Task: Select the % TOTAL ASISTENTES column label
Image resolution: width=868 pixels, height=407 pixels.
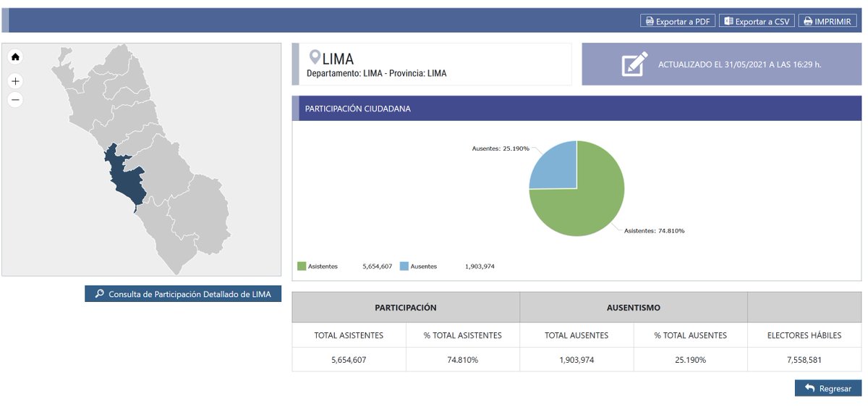Action: 463,335
